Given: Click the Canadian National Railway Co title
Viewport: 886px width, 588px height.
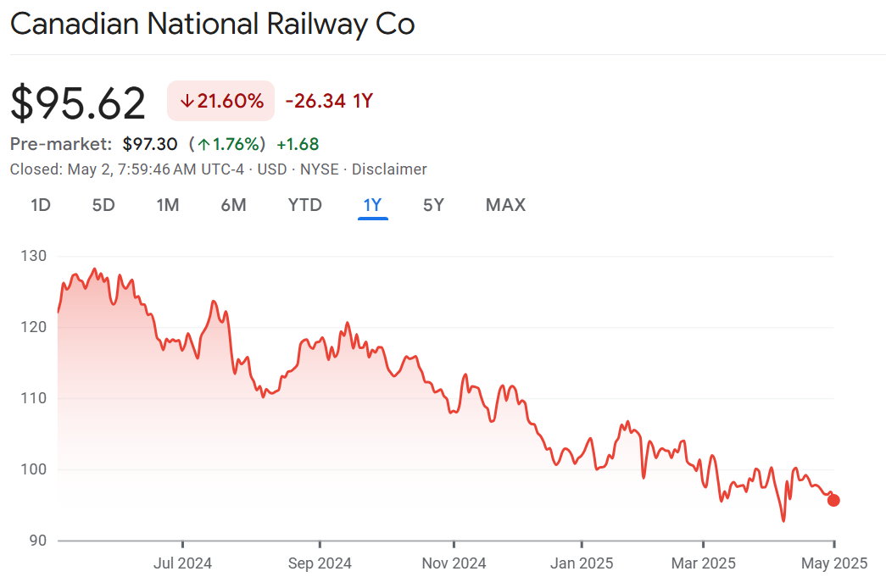Looking at the screenshot, I should pos(212,24).
